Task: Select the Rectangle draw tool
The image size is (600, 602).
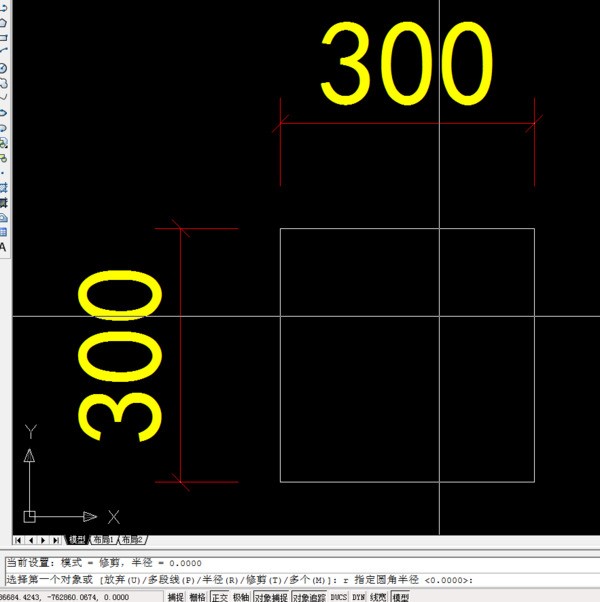Action: pos(3,37)
